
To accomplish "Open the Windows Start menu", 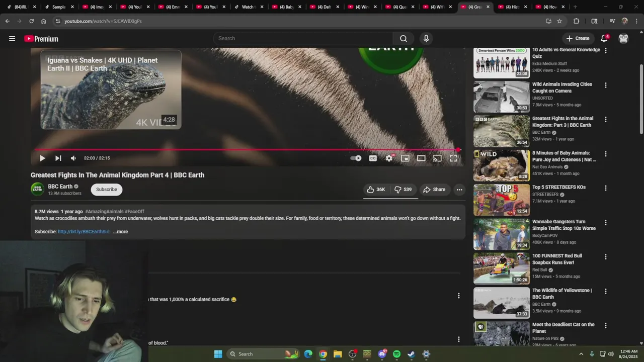I will tap(218, 354).
